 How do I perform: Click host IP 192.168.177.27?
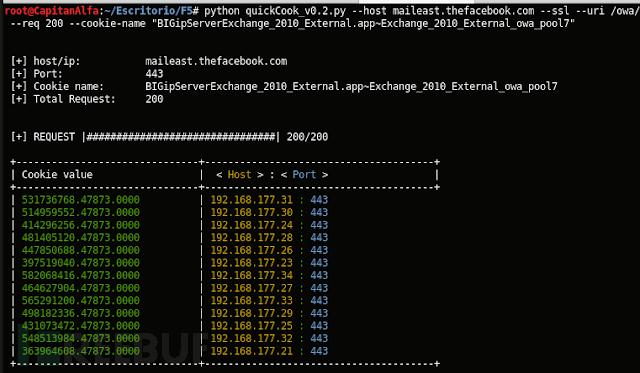(x=251, y=288)
